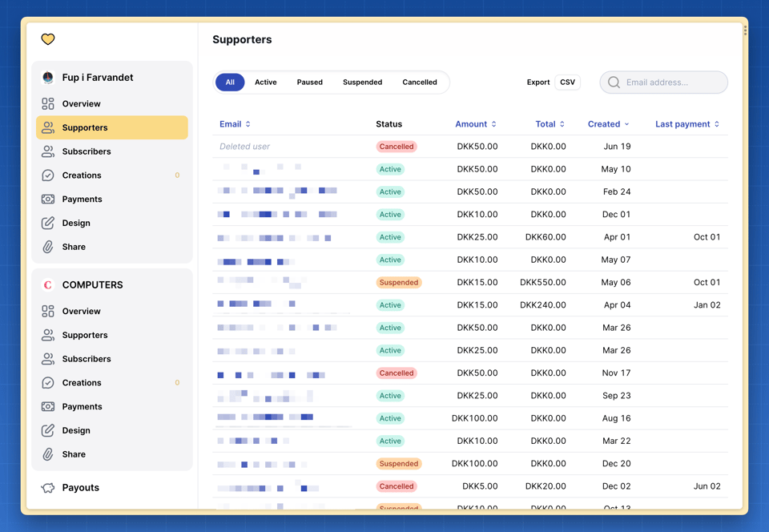
Task: Sort by the Last payment column header
Action: tap(687, 124)
